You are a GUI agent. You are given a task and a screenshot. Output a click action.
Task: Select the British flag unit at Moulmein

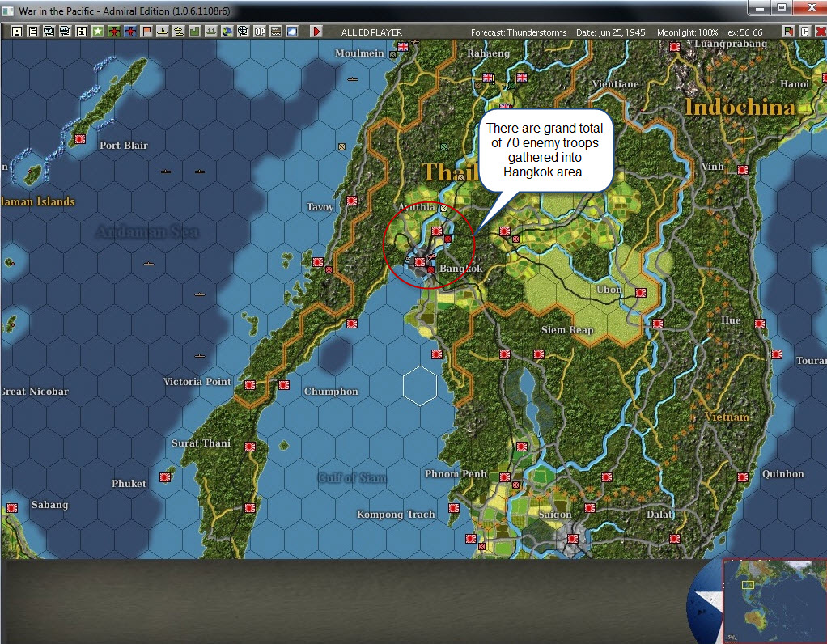pos(403,47)
